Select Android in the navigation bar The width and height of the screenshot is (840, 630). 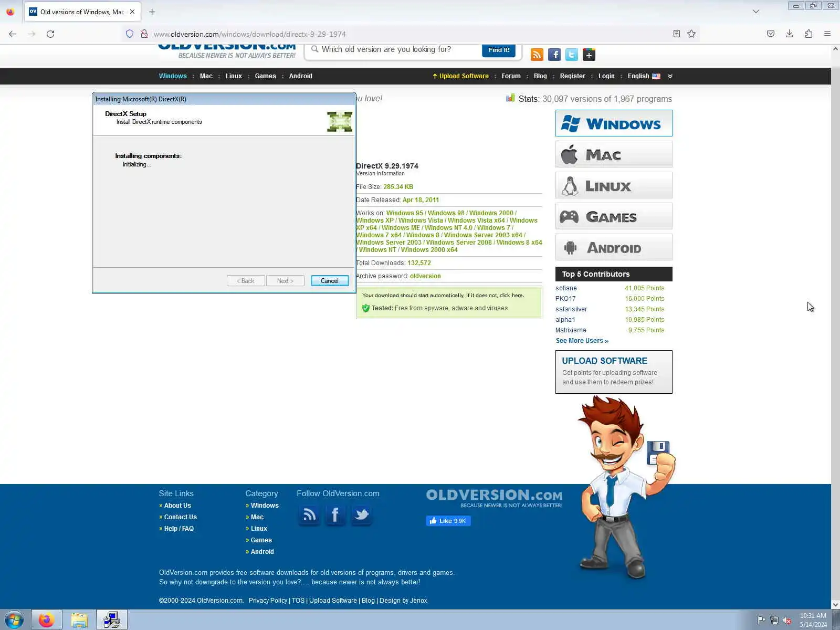300,76
